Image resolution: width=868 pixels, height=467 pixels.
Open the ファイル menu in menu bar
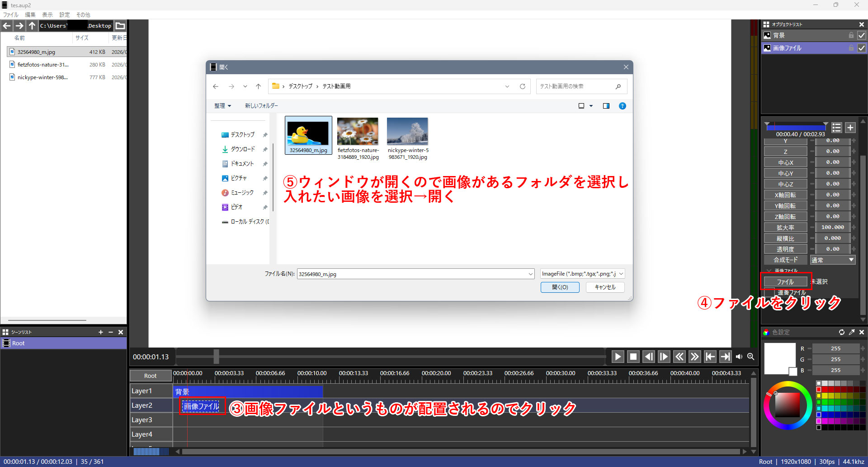(x=11, y=15)
